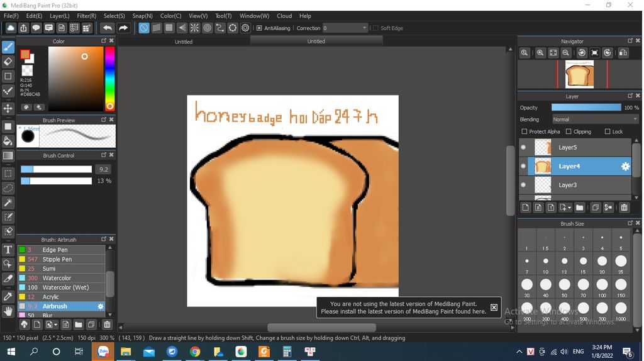This screenshot has height=361, width=644.
Task: Enable the Soft Edge checkbox
Action: [375, 28]
